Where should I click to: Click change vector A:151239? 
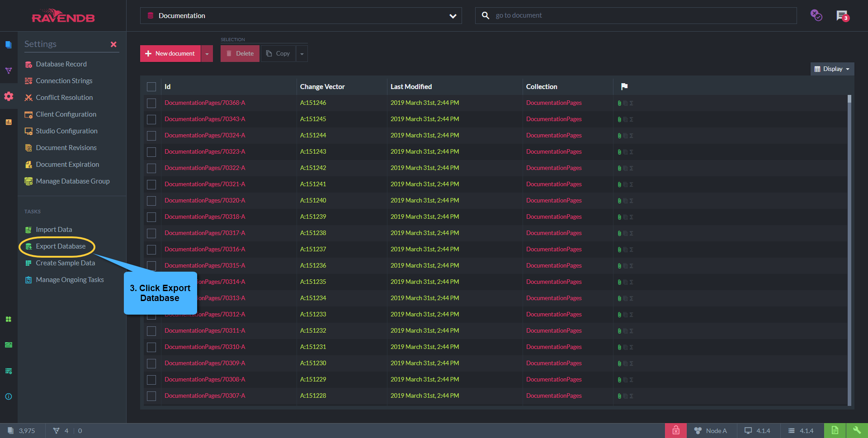313,217
